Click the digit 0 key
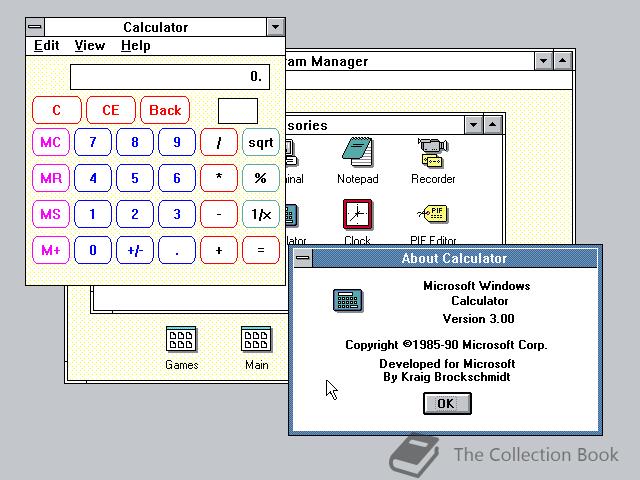The width and height of the screenshot is (640, 480). 93,250
